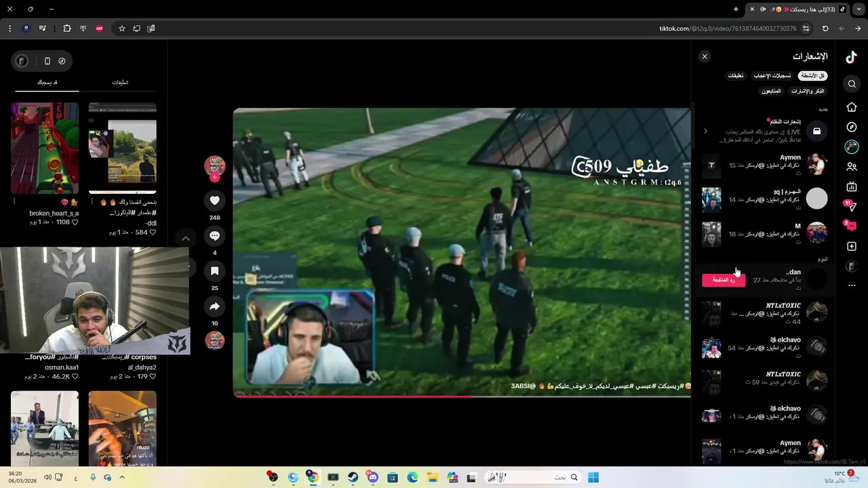This screenshot has height=488, width=868.
Task: Select the 'كل الأنشطة' notifications filter
Action: coord(812,76)
